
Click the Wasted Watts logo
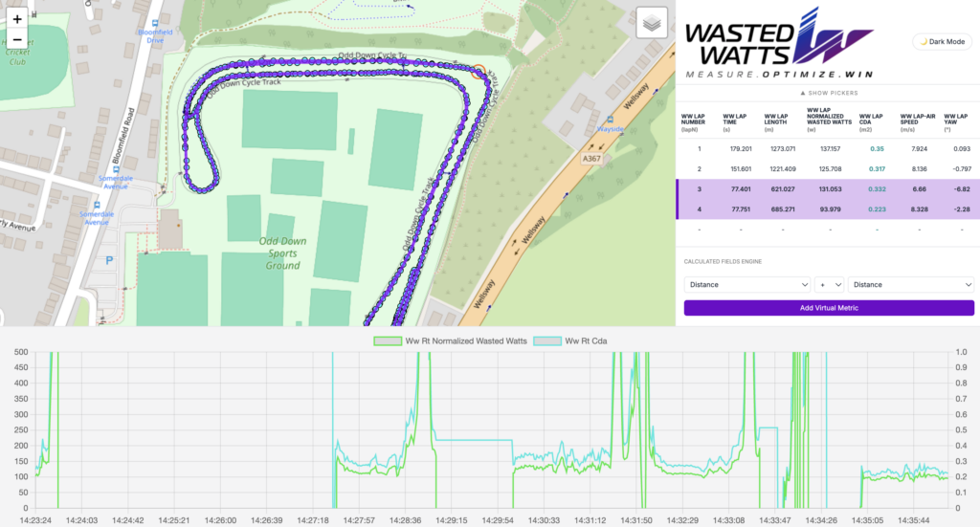[x=779, y=42]
